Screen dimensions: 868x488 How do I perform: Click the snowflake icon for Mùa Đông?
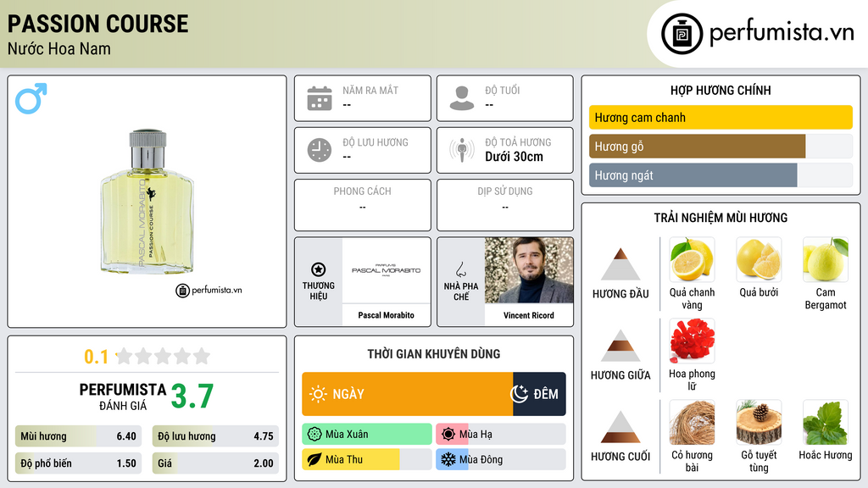448,459
